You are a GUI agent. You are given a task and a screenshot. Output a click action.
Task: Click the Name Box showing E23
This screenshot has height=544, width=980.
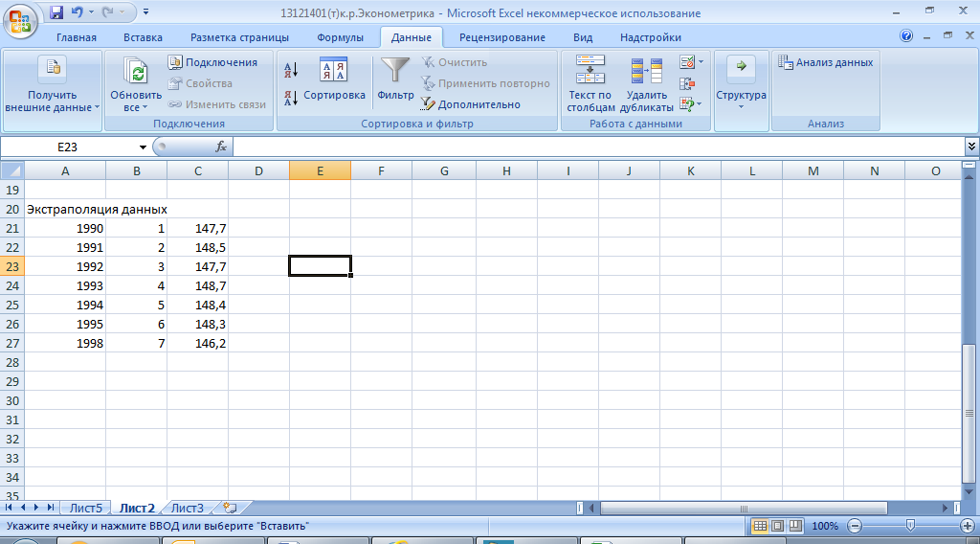pos(68,147)
